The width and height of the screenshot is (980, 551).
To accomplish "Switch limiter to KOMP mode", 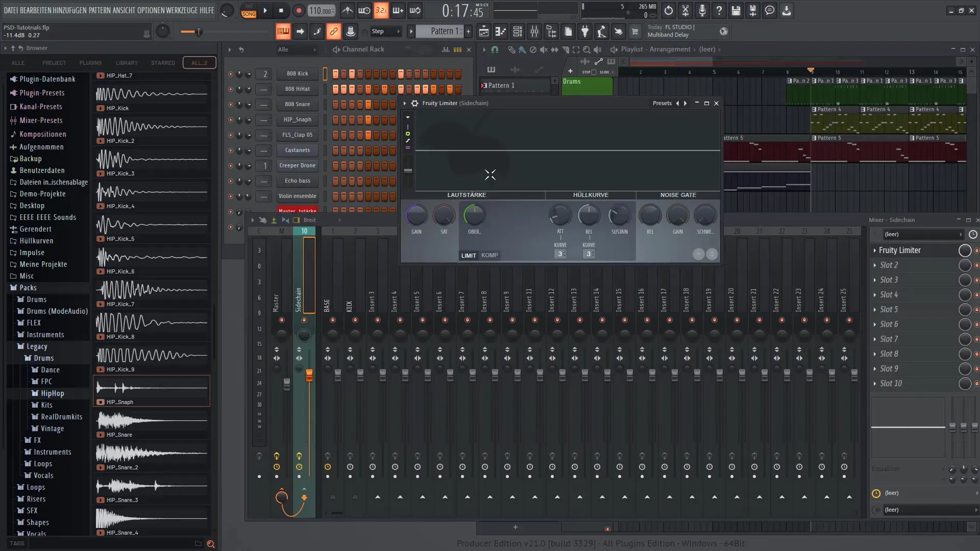I will point(489,255).
